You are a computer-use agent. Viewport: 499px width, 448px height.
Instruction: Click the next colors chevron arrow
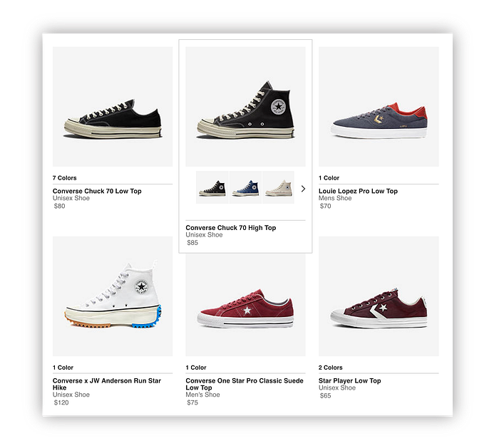303,189
